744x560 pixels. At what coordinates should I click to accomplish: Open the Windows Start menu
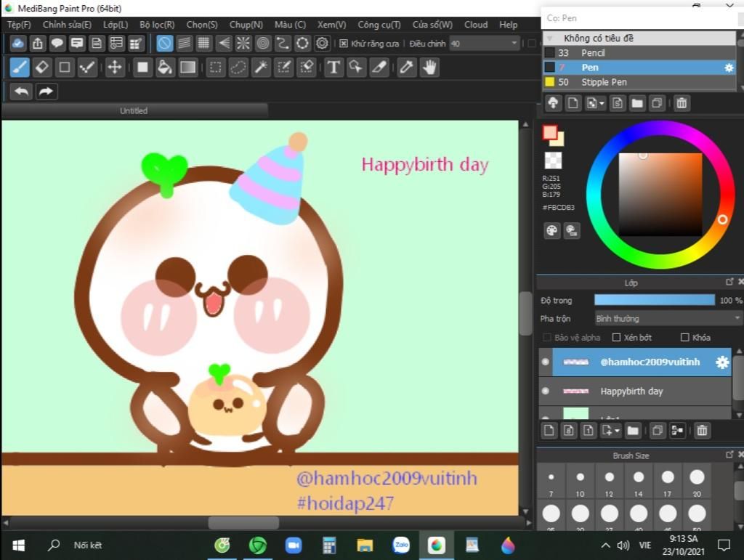(x=18, y=545)
